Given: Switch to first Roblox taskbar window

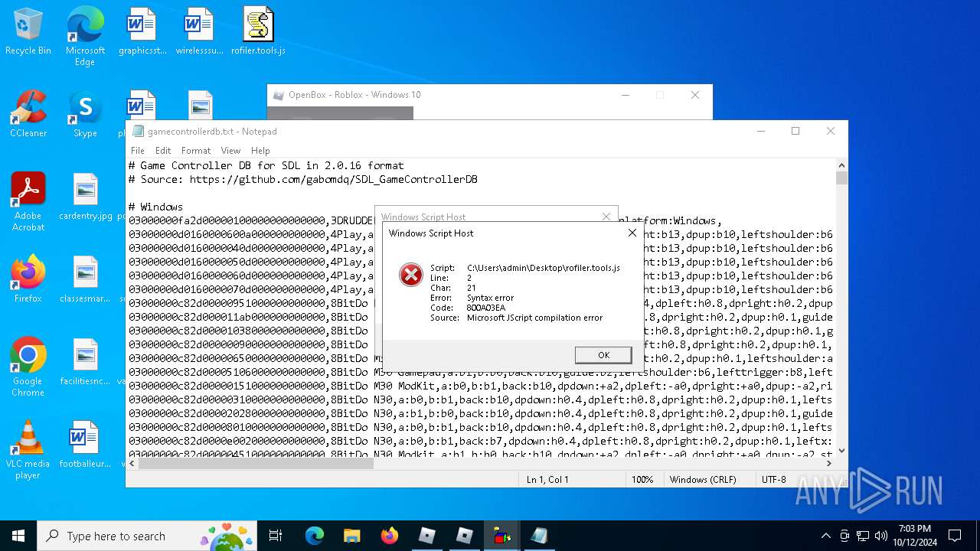Looking at the screenshot, I should tap(426, 536).
